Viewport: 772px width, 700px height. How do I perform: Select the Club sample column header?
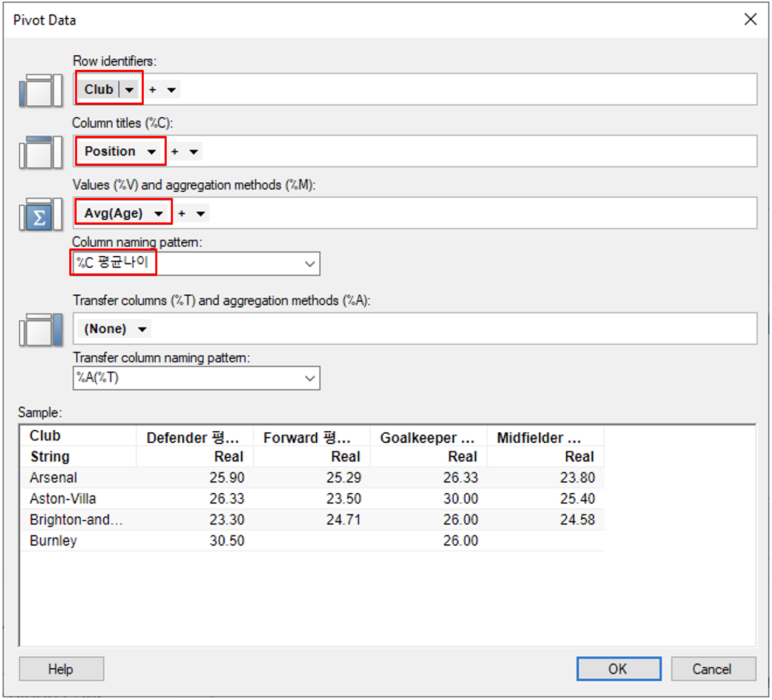(78, 436)
